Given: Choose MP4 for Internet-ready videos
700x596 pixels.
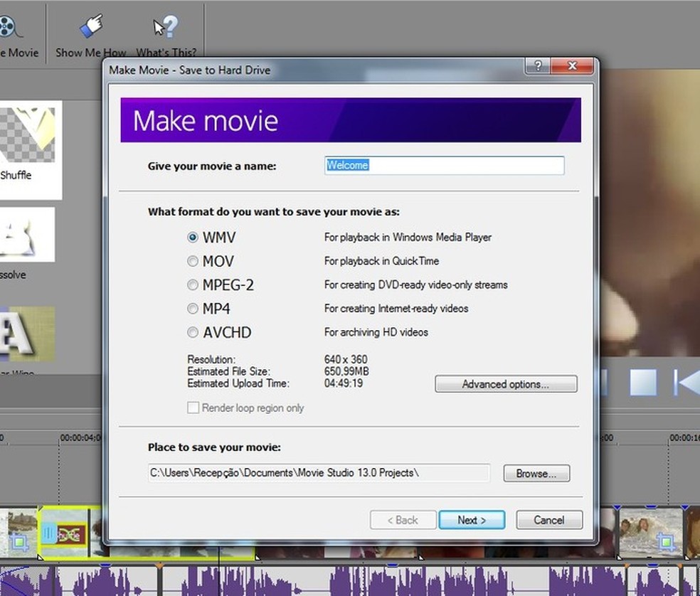Looking at the screenshot, I should pos(193,309).
